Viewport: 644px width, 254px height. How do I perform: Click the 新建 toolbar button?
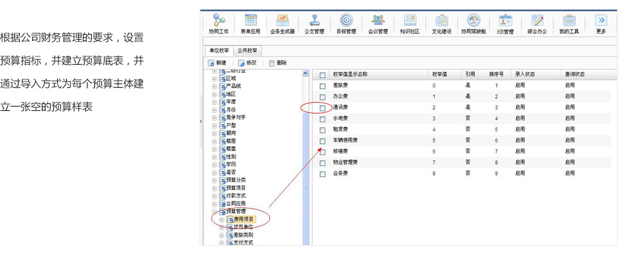pyautogui.click(x=217, y=63)
